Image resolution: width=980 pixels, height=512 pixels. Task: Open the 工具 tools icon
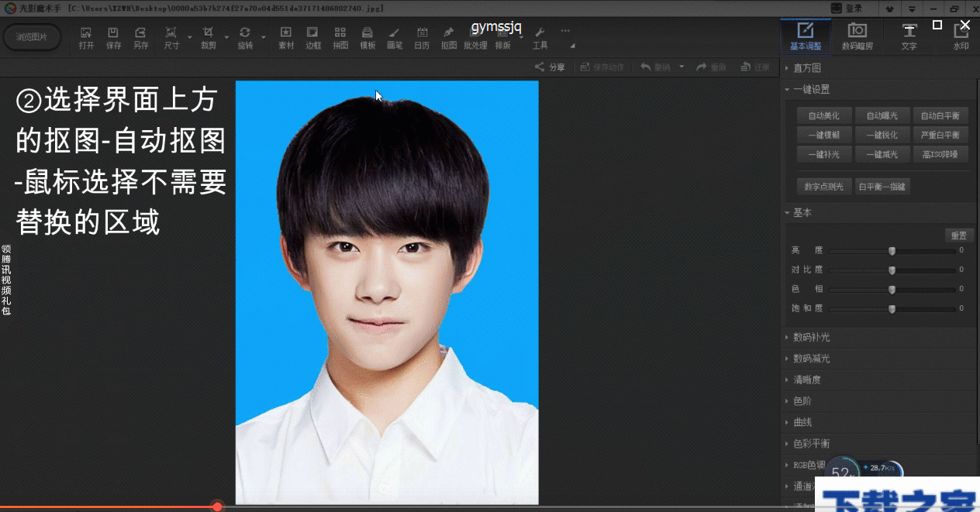point(540,37)
